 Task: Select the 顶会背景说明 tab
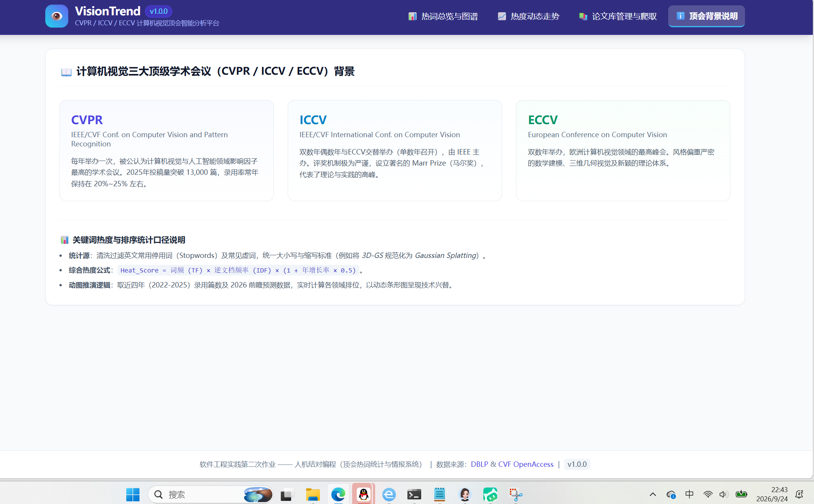click(x=706, y=16)
